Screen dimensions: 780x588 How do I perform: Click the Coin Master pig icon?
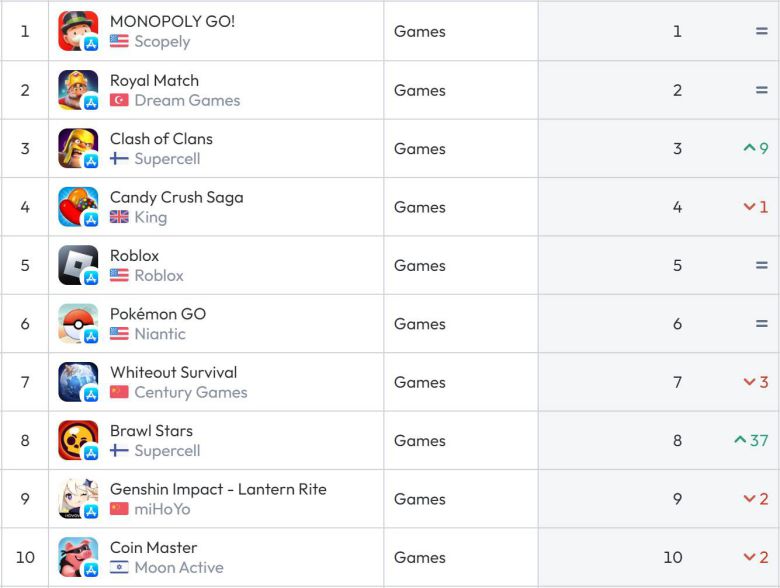click(78, 557)
